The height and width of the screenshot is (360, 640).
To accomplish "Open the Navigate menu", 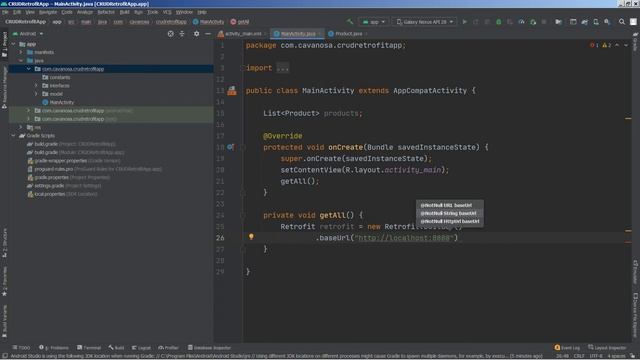I will (x=48, y=12).
